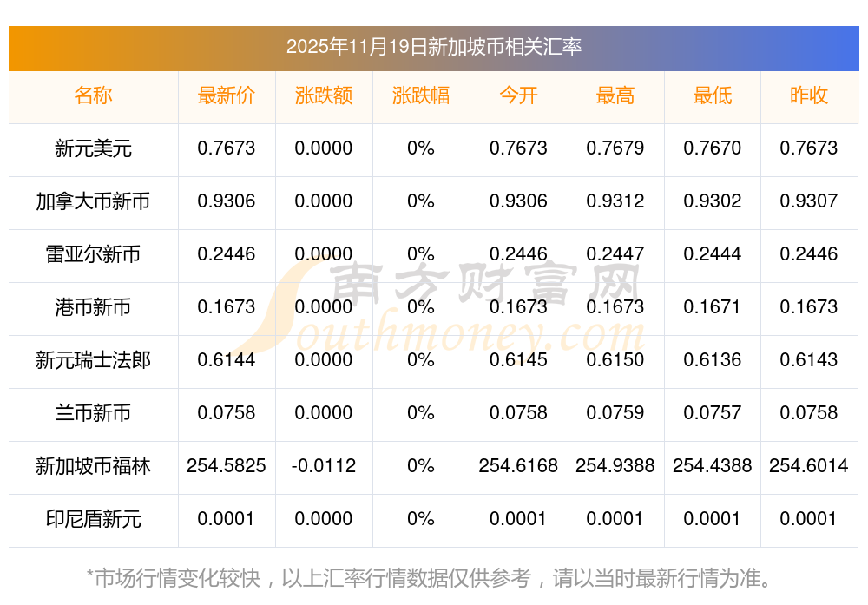Select the 加拿大币新币 row name
868x605 pixels.
point(93,201)
